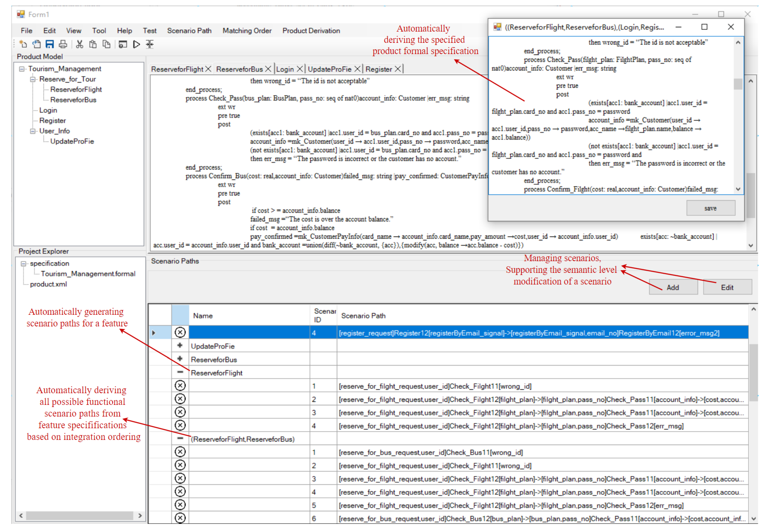Collapse the User_Info tree node
Screen dimensions: 765x532
[x=33, y=131]
